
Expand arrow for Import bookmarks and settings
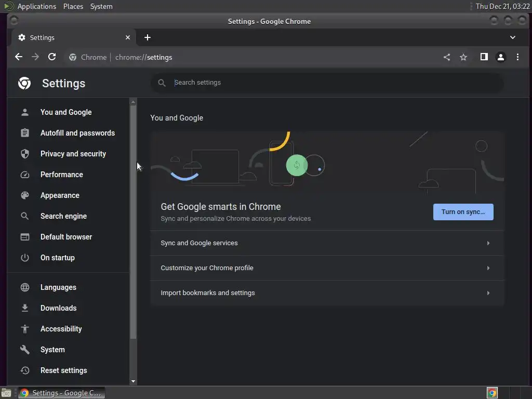tap(488, 292)
